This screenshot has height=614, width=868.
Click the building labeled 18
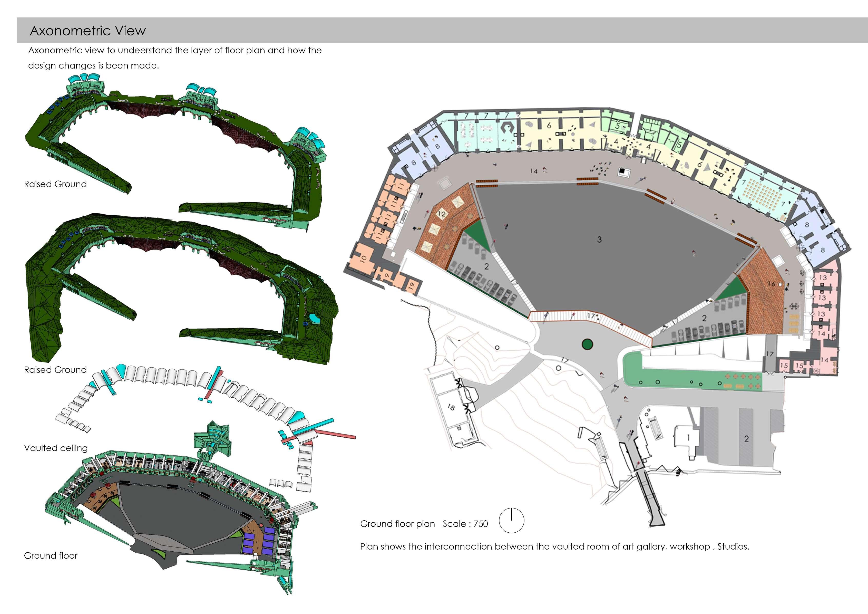[x=451, y=407]
